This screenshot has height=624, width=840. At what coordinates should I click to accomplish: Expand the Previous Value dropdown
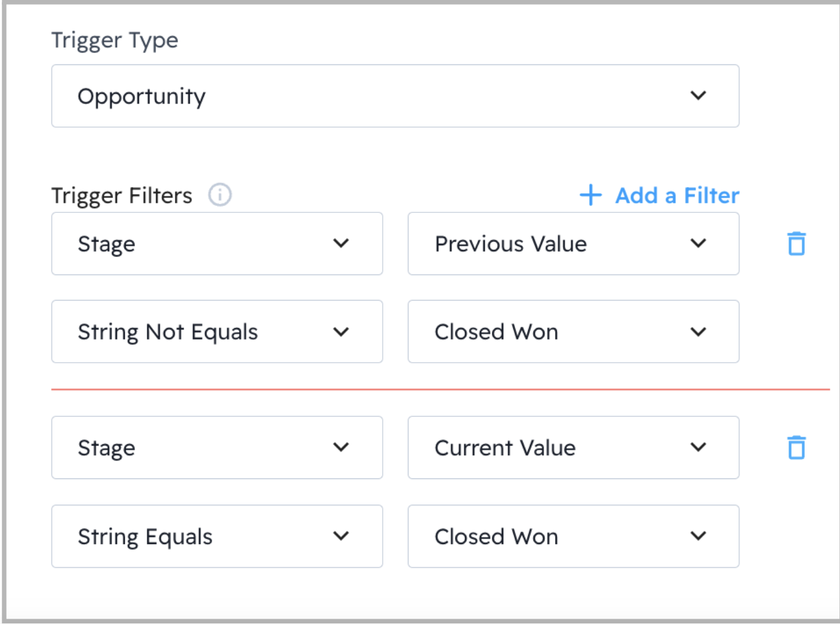click(573, 243)
